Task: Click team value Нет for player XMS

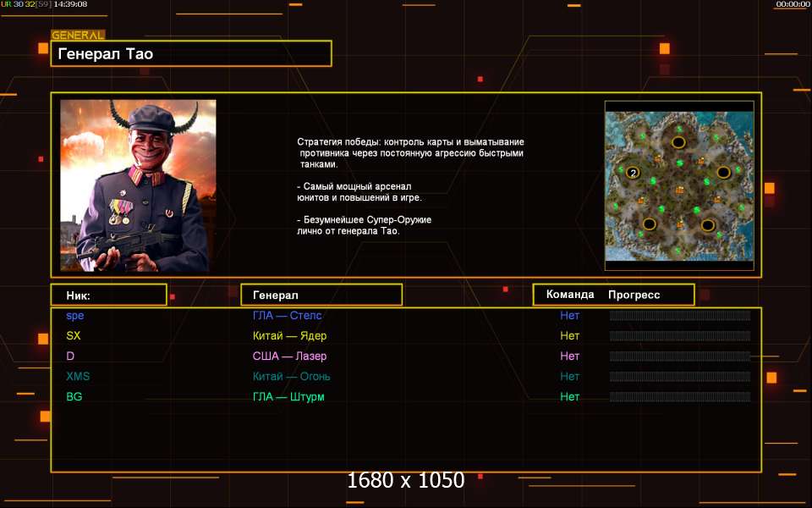Action: [569, 376]
